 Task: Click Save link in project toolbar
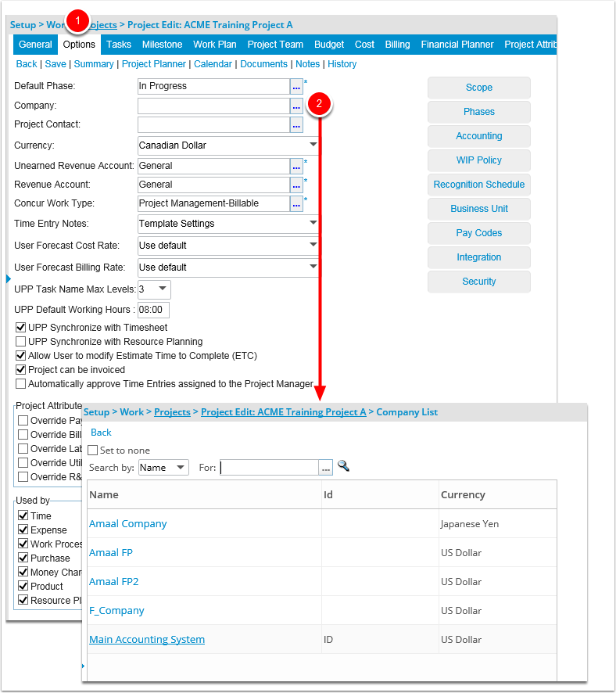[56, 64]
